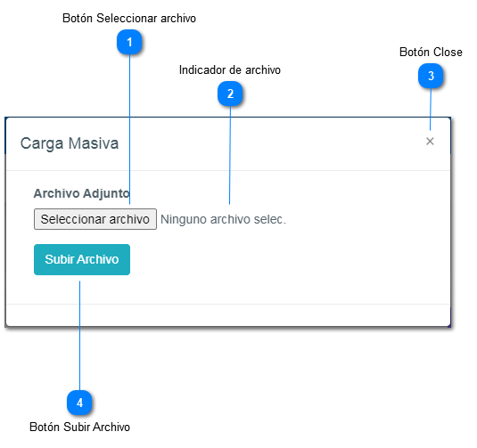Click the blank body area right of Subir Archivo
477x448 pixels.
[289, 259]
